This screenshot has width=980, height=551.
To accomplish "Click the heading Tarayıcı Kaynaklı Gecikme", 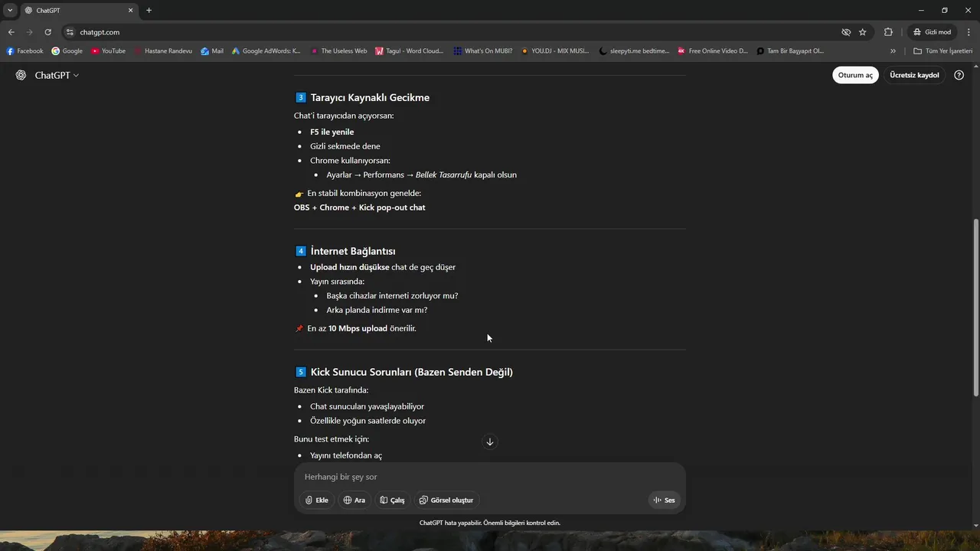I will click(370, 97).
